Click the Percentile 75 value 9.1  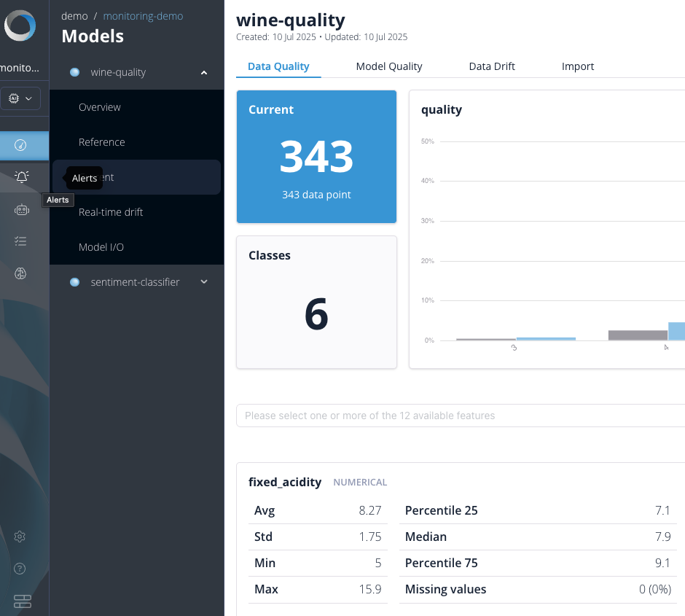(662, 563)
